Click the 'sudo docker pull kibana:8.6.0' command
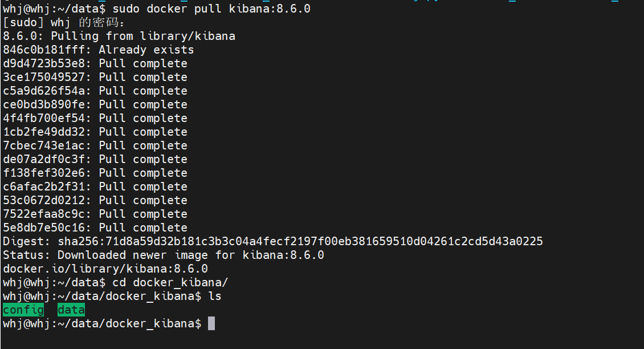Image resolution: width=644 pixels, height=349 pixels. click(211, 9)
